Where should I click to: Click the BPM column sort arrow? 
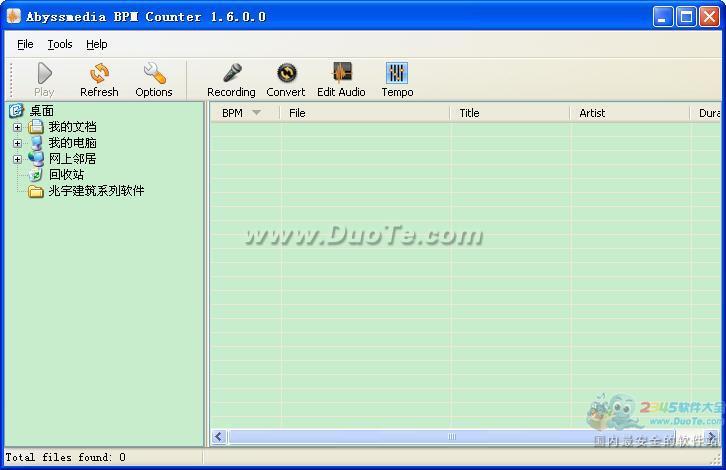click(257, 113)
